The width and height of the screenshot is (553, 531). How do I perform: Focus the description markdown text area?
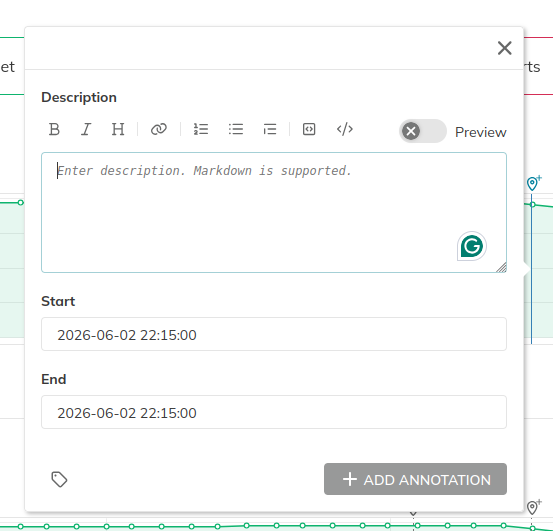274,212
